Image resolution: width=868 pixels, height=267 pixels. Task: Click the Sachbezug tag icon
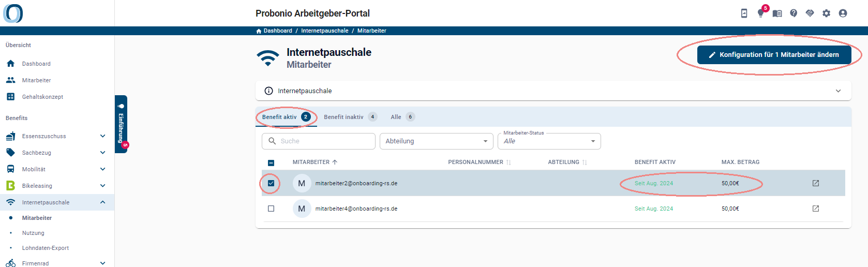coord(11,153)
